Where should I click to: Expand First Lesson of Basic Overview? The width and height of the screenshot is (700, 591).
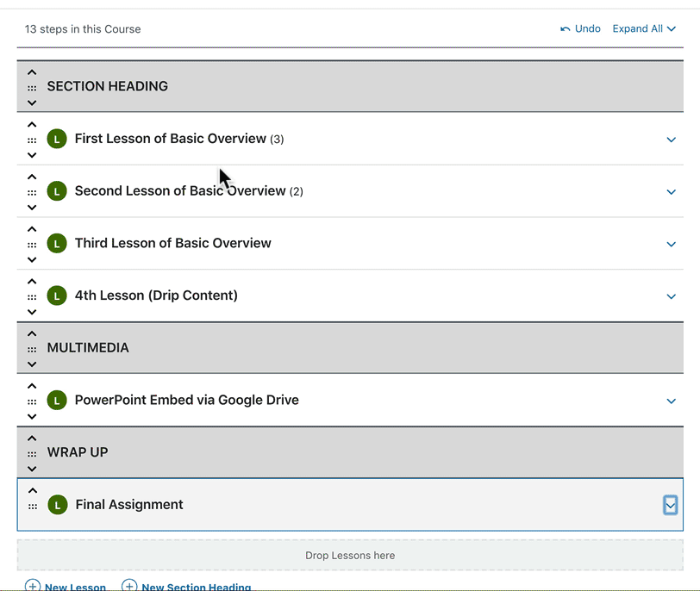[x=671, y=140]
